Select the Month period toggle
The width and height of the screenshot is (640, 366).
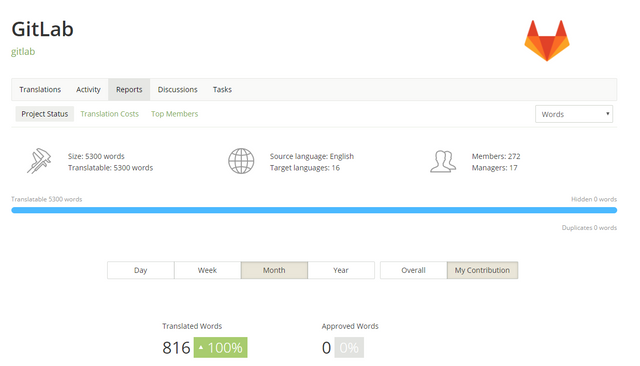pos(274,270)
